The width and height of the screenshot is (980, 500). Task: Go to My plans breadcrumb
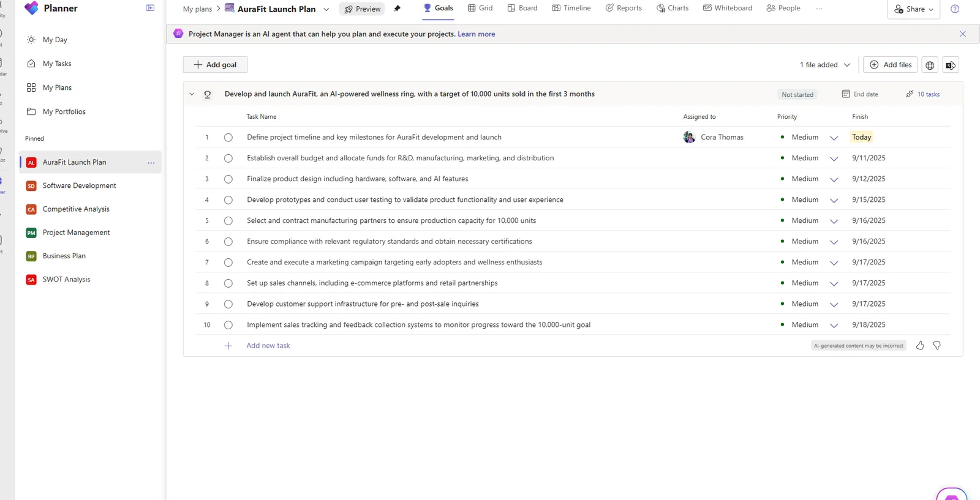click(197, 9)
